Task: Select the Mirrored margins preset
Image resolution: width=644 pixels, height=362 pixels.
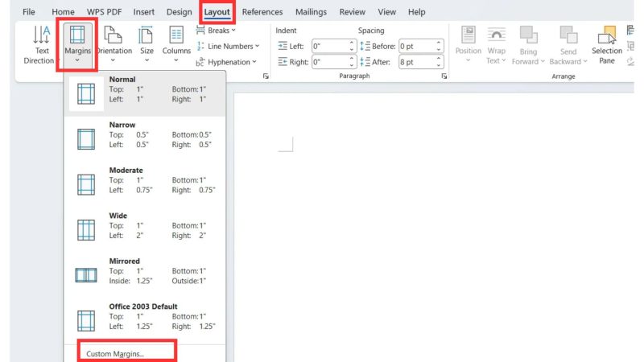Action: pyautogui.click(x=145, y=275)
